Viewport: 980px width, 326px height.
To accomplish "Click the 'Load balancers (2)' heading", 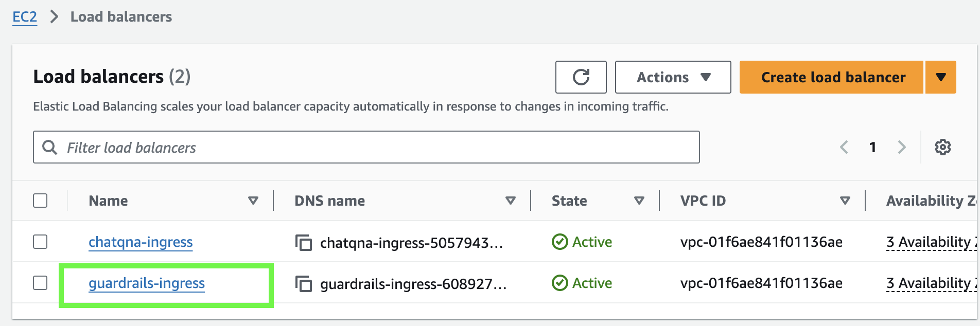I will pos(112,77).
